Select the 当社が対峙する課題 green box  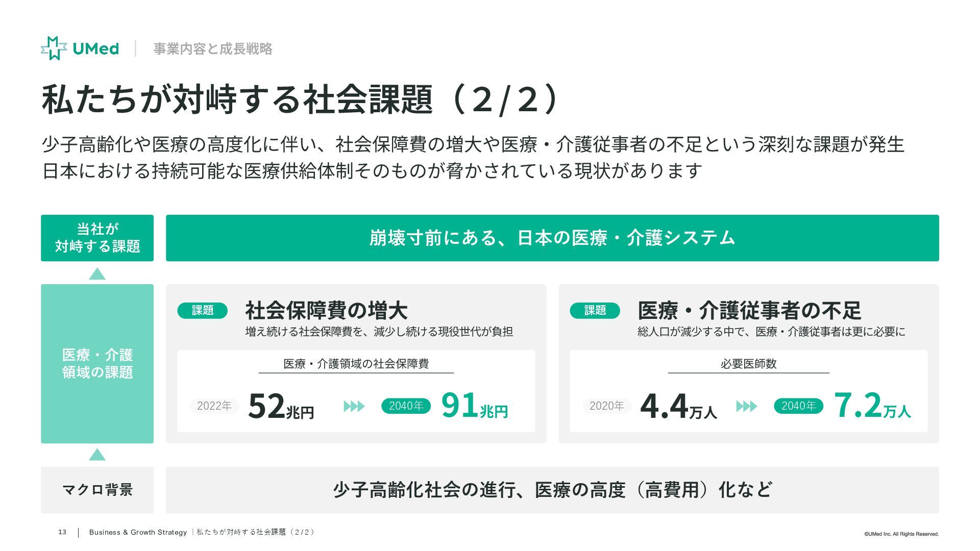pos(97,238)
